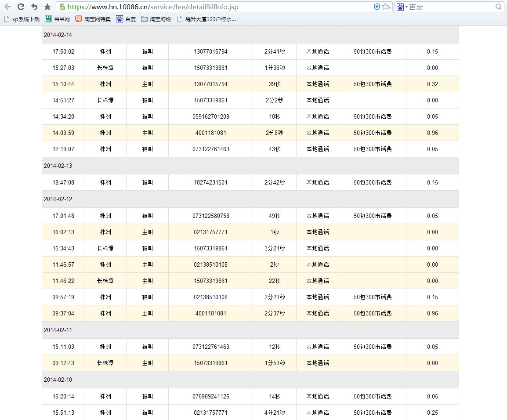The width and height of the screenshot is (507, 420).
Task: Open the 淘宝网特卖 bookmark
Action: [93, 19]
